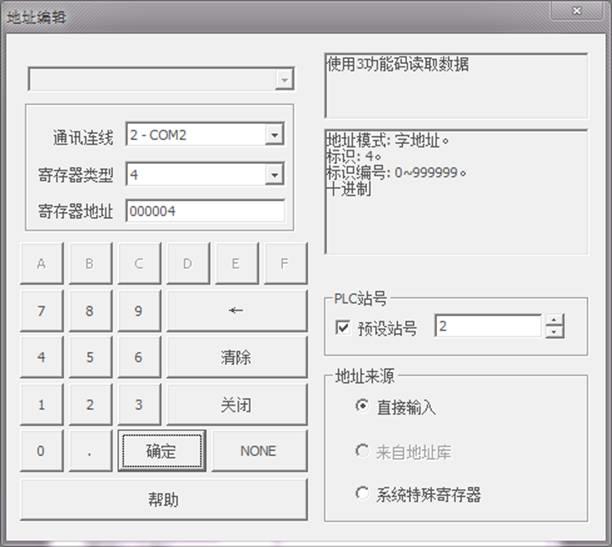Decrease PLC station number with down arrow

click(555, 333)
